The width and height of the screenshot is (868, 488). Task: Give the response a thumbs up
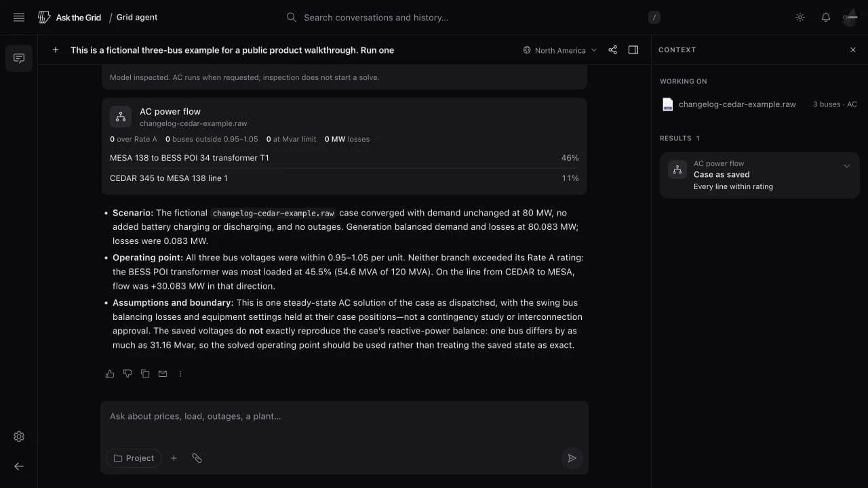[110, 374]
